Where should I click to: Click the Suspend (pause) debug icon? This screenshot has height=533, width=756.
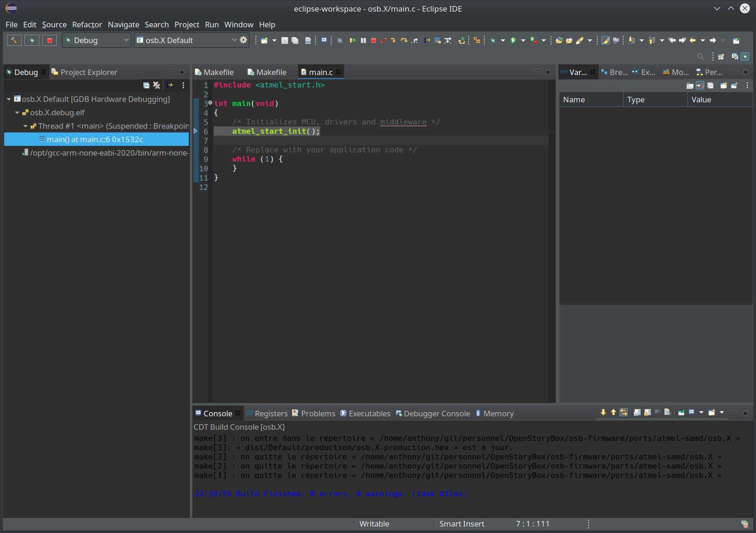pyautogui.click(x=363, y=40)
